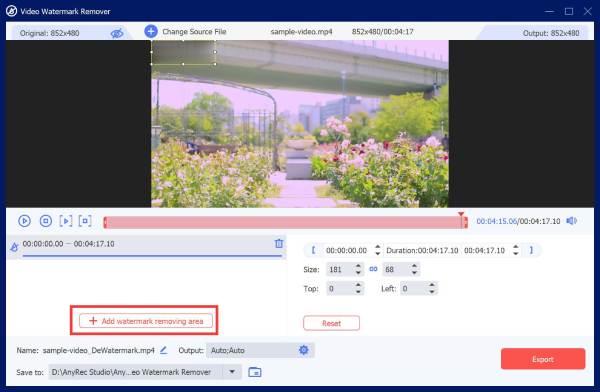Click the watermark segment icon beside 00:00:00.00

click(14, 247)
